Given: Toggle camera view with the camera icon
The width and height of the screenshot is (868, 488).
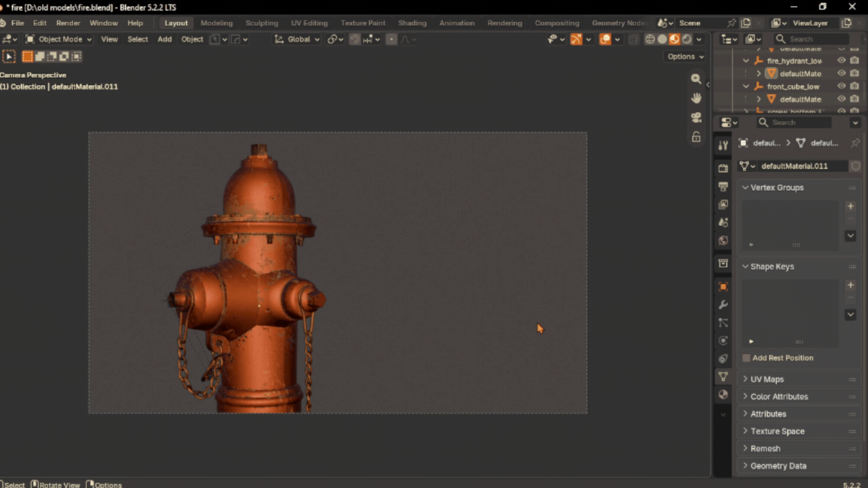Looking at the screenshot, I should pyautogui.click(x=696, y=117).
